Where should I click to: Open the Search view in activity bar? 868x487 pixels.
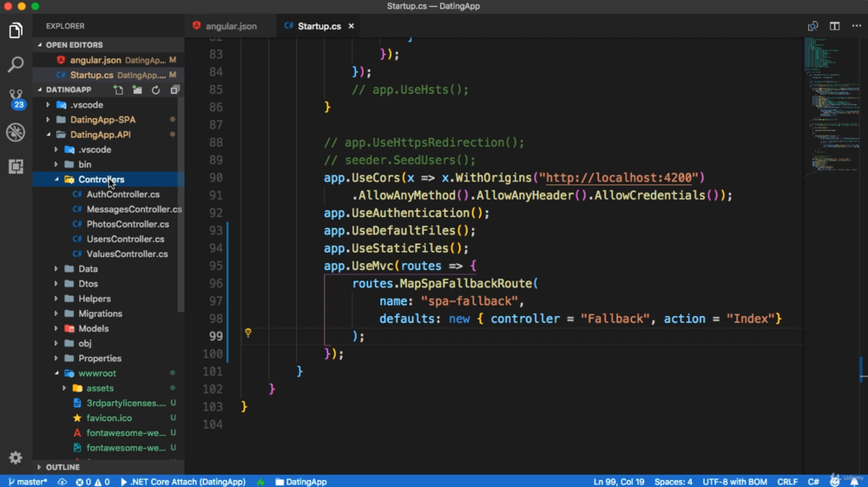[16, 65]
